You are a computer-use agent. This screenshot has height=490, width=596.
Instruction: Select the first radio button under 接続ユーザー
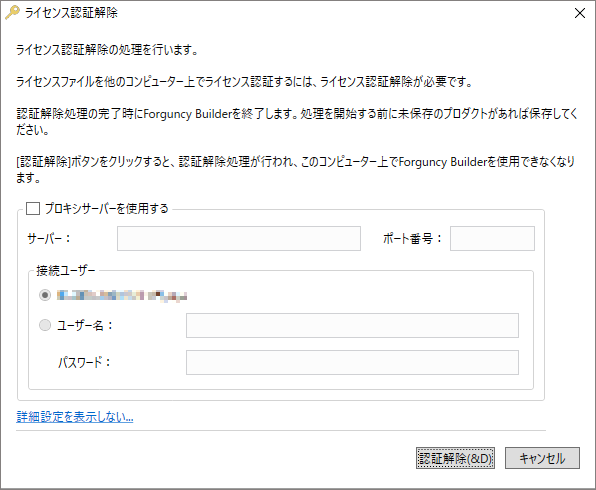(x=45, y=295)
